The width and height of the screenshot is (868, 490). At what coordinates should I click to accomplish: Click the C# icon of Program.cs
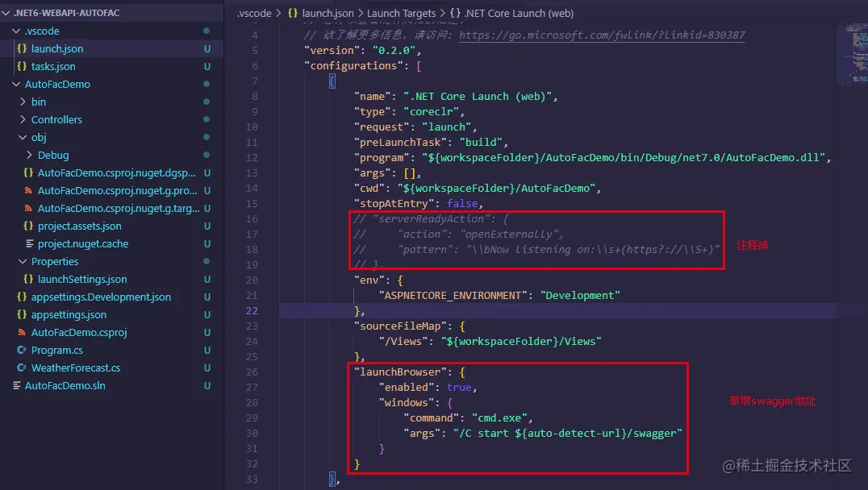22,350
